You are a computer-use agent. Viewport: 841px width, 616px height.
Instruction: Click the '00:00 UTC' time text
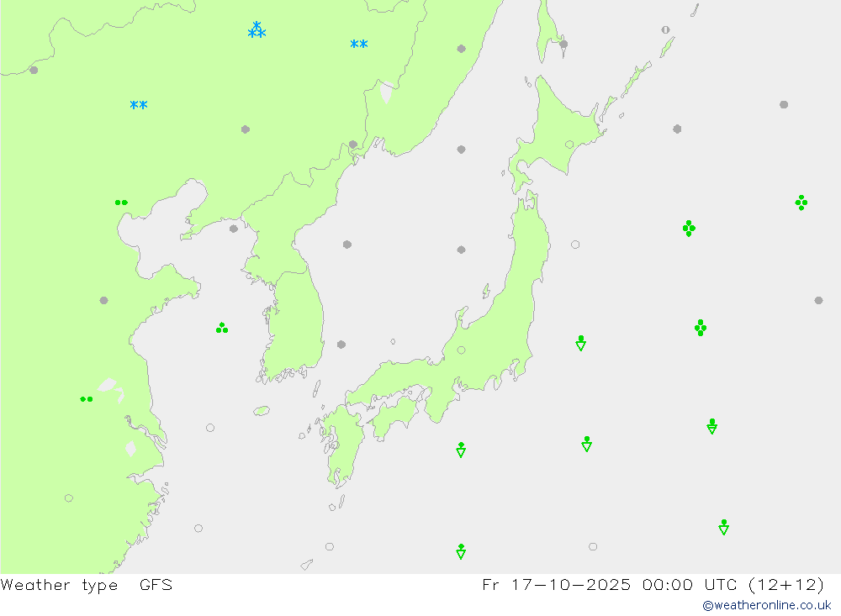point(690,584)
